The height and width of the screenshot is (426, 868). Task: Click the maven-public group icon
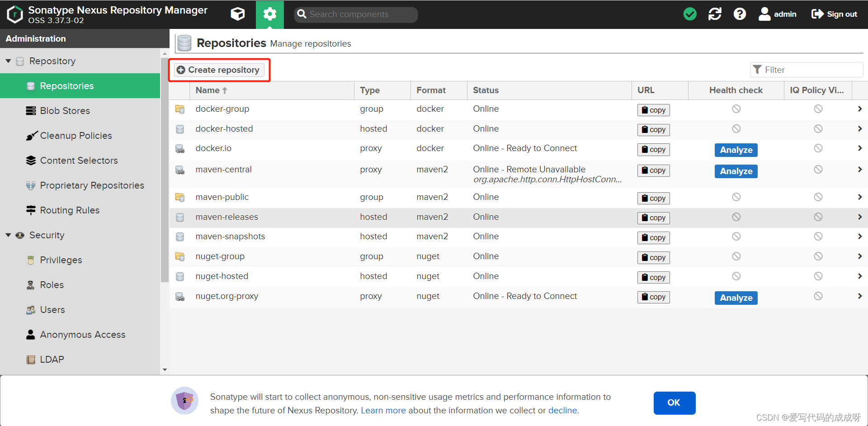(x=180, y=197)
